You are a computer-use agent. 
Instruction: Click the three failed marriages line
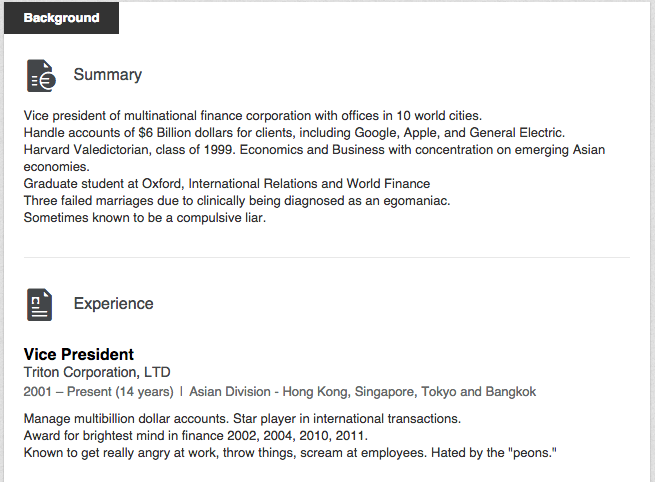(236, 201)
